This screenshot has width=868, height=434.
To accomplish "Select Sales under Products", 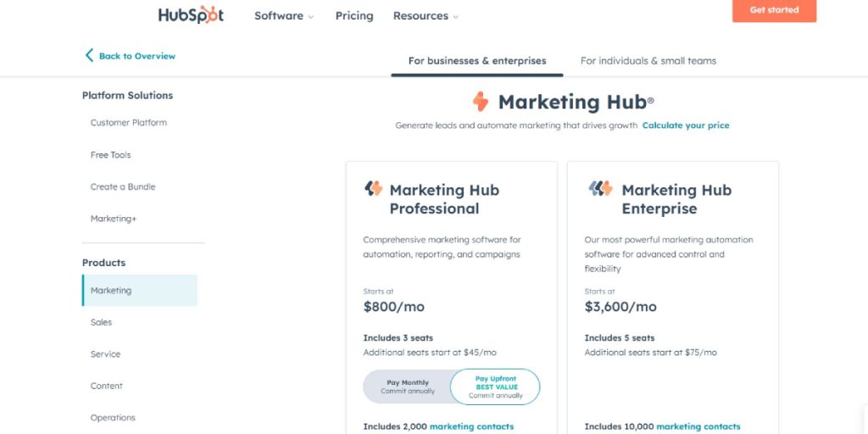I will click(102, 322).
